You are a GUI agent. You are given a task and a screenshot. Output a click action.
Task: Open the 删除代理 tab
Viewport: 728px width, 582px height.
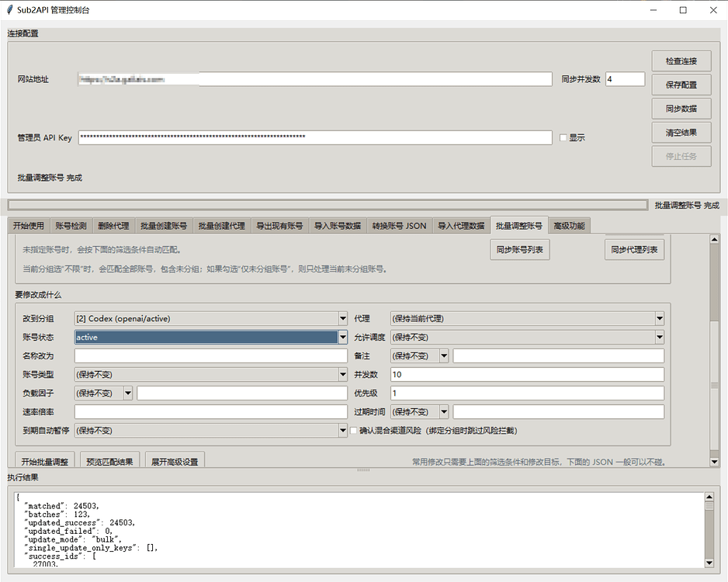click(x=113, y=226)
